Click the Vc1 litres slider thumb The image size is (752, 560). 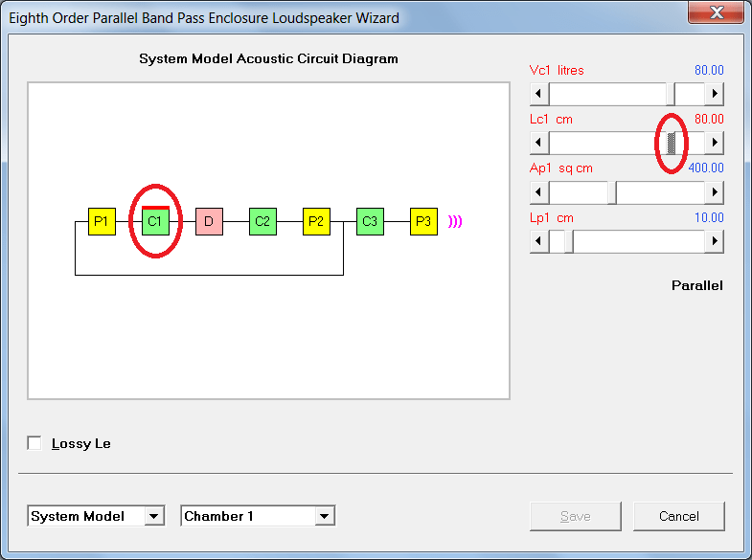671,94
